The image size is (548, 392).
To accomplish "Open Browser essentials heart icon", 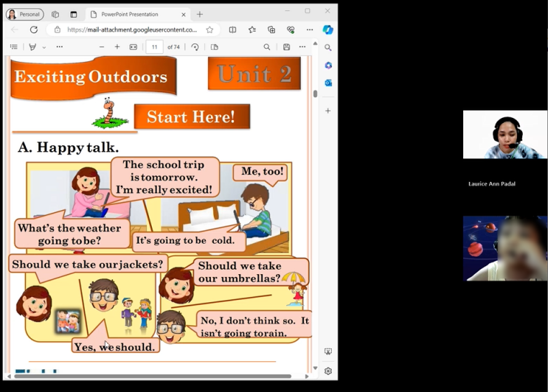I will tap(291, 29).
